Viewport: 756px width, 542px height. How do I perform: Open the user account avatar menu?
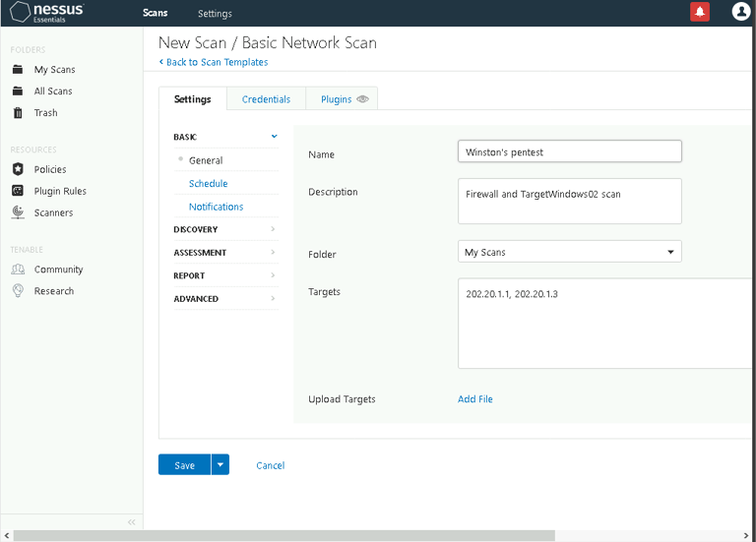(x=741, y=12)
